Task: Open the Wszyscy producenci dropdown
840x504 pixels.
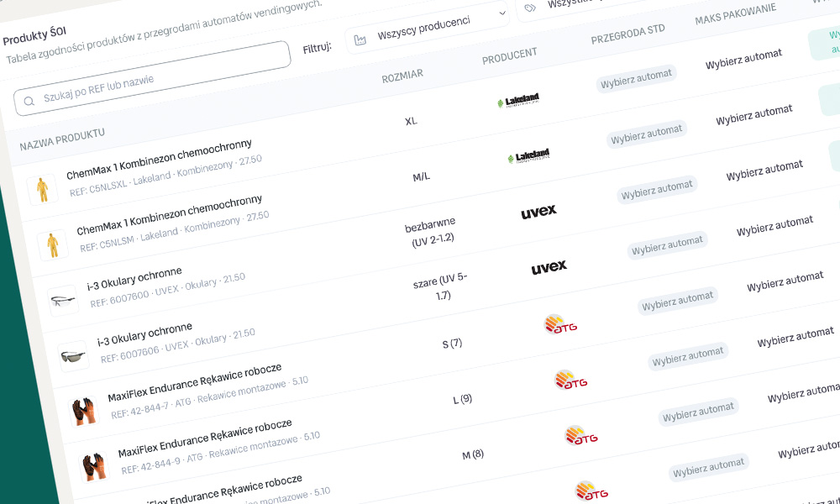Action: 427,27
